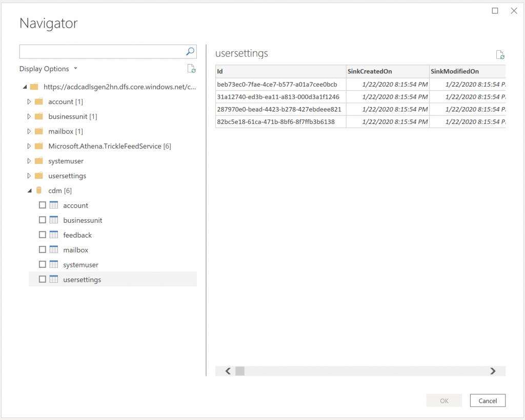
Task: Click the horizontal scrollbar thumb in preview
Action: (x=240, y=371)
